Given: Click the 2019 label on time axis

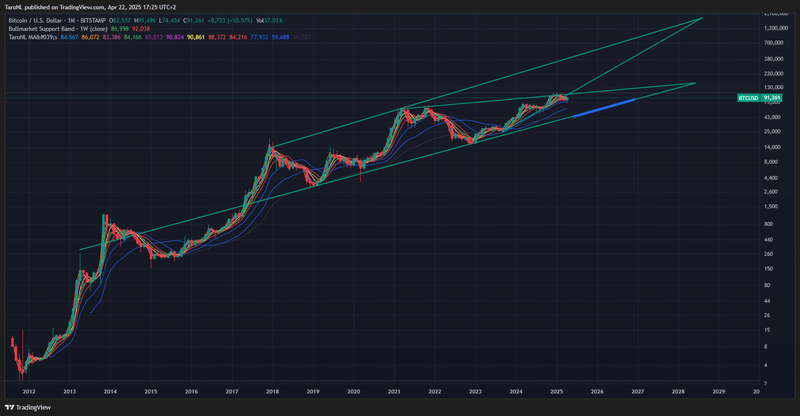Looking at the screenshot, I should pos(313,391).
